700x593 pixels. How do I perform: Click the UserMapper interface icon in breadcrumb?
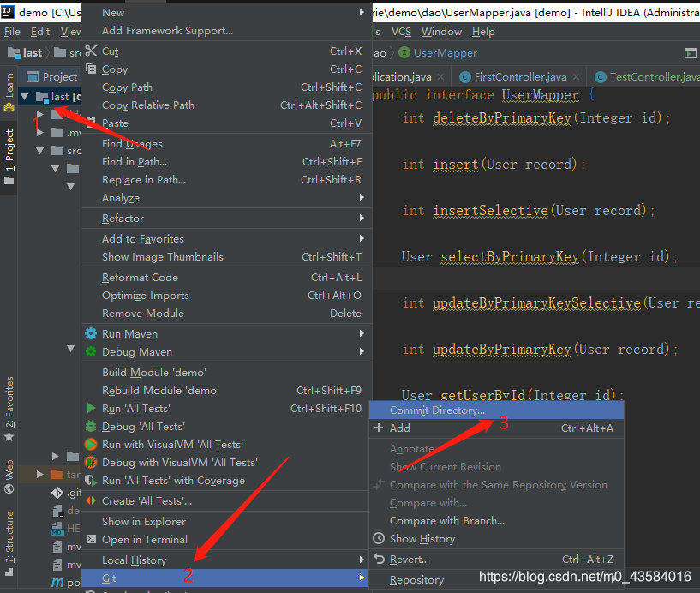(x=404, y=52)
